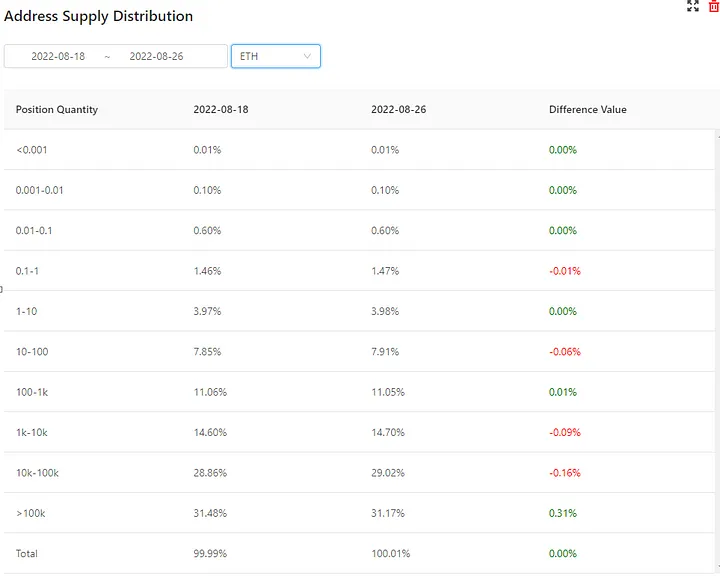Click the 2022-08-26 column header

pos(398,109)
